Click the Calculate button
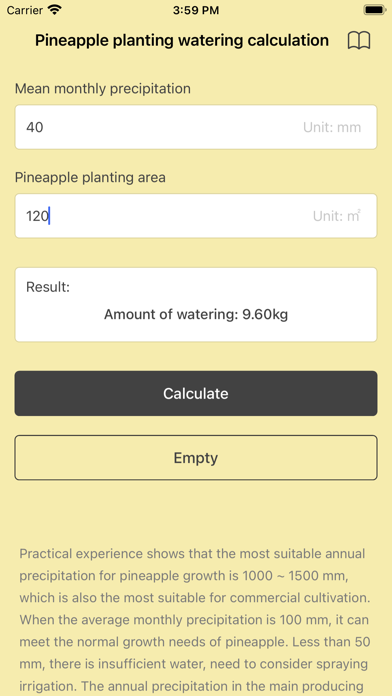392x696 pixels. click(x=196, y=393)
